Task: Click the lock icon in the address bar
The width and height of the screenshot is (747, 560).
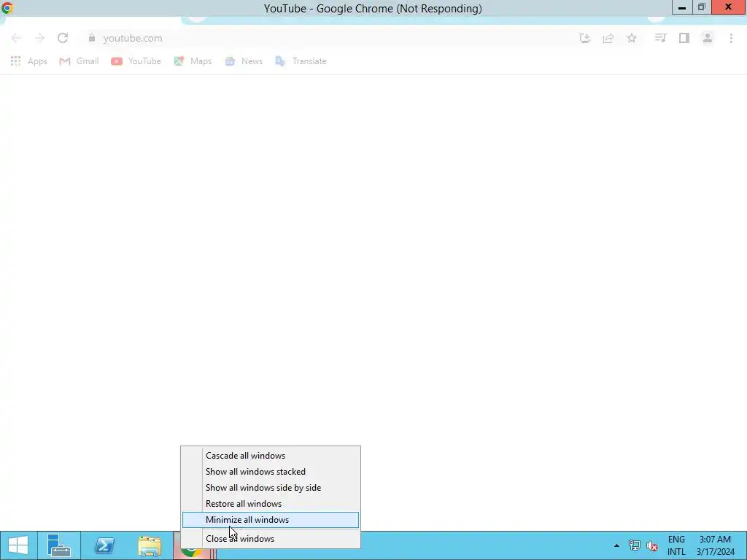Action: [92, 38]
